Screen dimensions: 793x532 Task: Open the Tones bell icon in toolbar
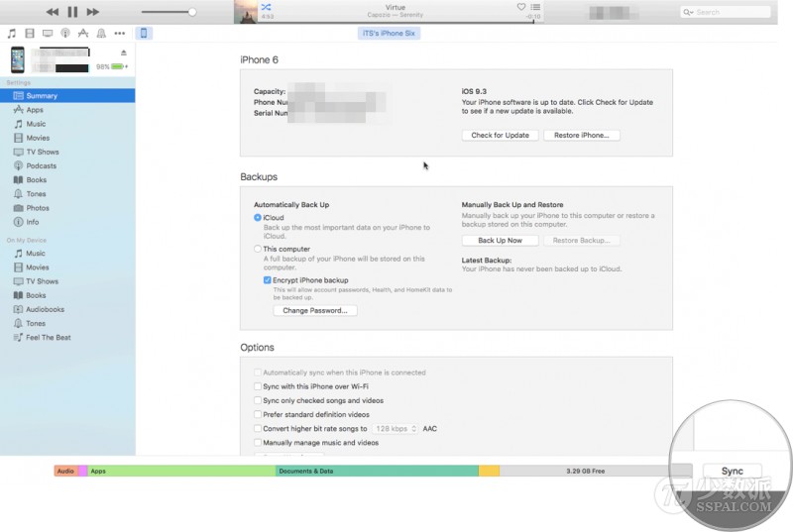[x=101, y=34]
